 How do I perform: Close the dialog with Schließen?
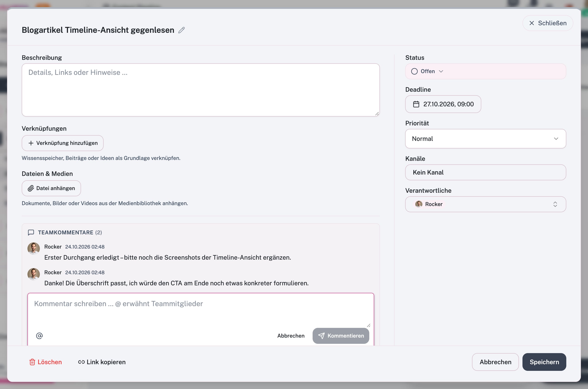pyautogui.click(x=547, y=23)
